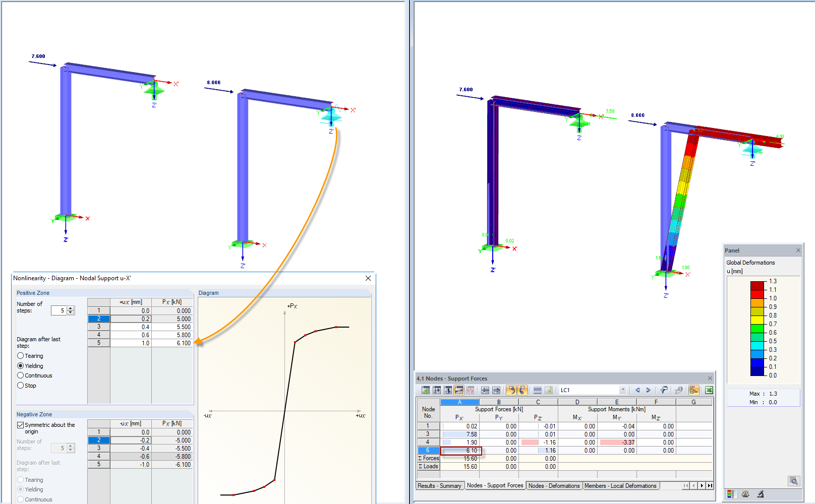
Task: Go to Members - Local Deformations tab
Action: pyautogui.click(x=621, y=485)
